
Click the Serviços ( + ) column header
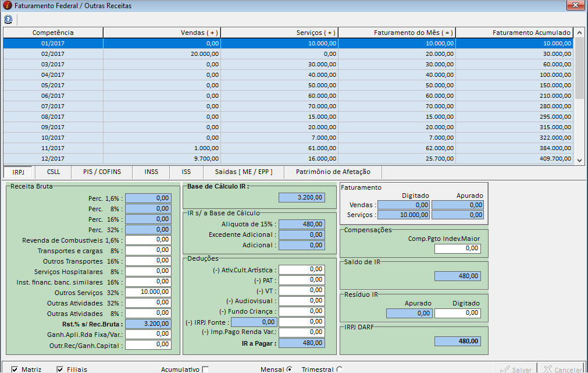tap(279, 33)
